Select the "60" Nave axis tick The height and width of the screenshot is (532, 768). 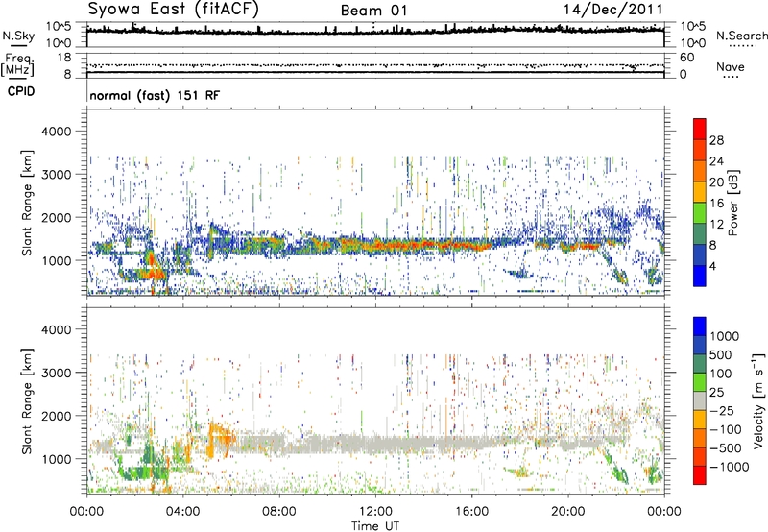(686, 58)
